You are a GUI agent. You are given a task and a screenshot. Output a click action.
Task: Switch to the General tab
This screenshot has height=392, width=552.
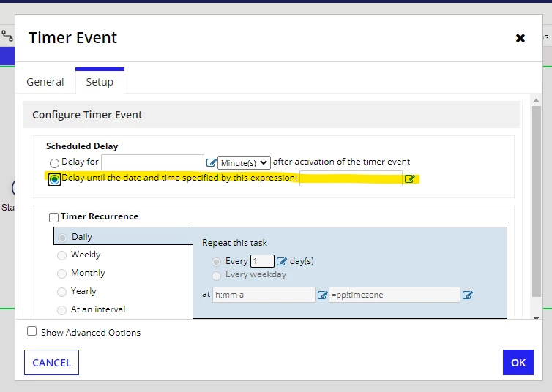(45, 82)
